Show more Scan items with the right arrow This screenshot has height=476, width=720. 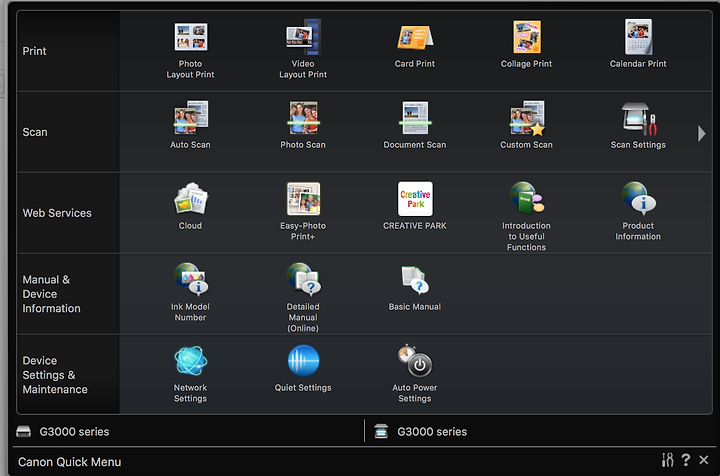click(x=701, y=134)
